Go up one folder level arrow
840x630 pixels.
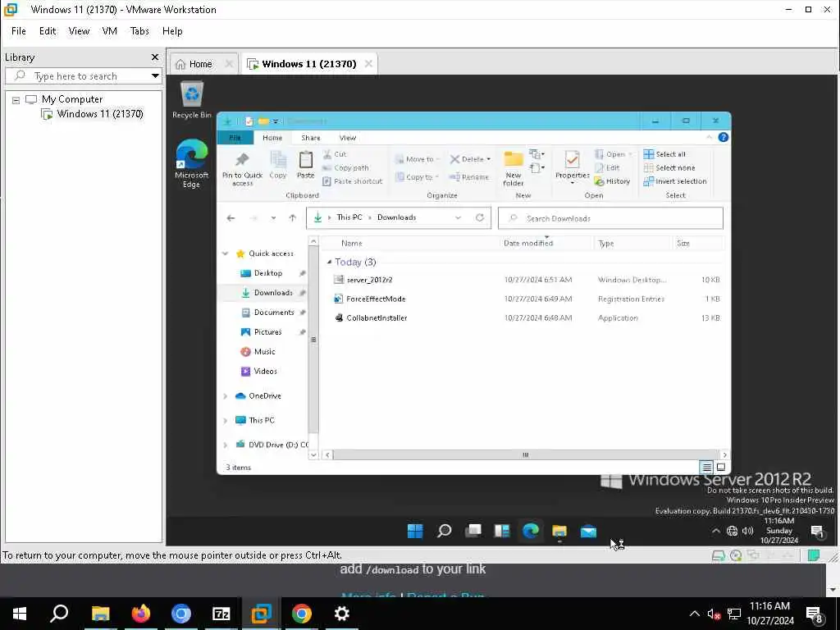click(293, 218)
